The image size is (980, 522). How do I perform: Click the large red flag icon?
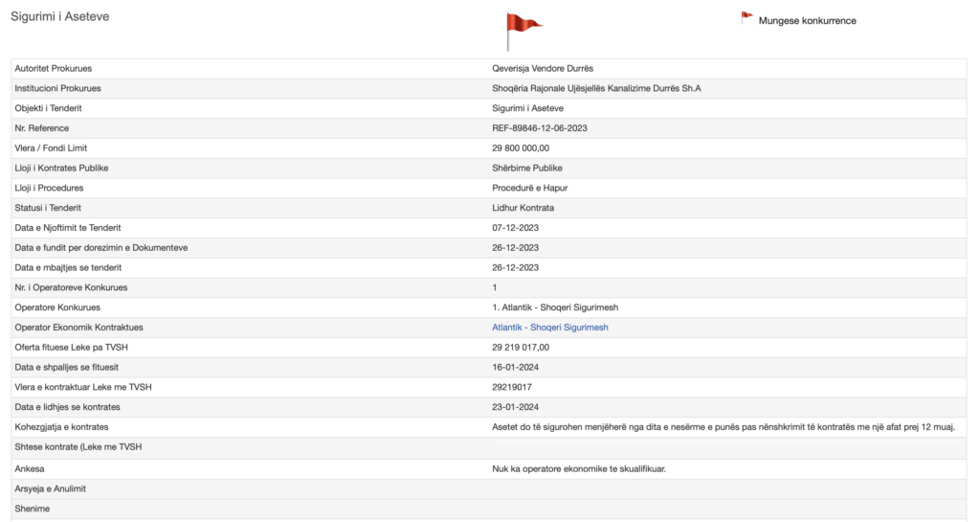(523, 32)
